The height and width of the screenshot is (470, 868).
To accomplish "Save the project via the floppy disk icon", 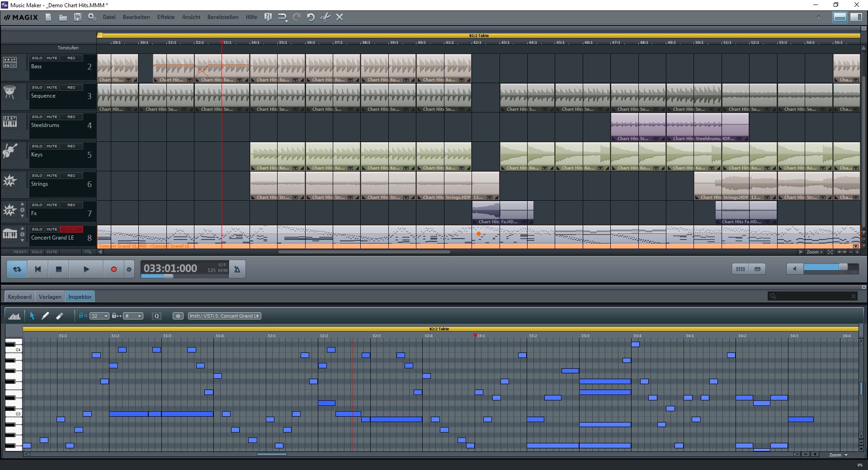I will tap(77, 17).
